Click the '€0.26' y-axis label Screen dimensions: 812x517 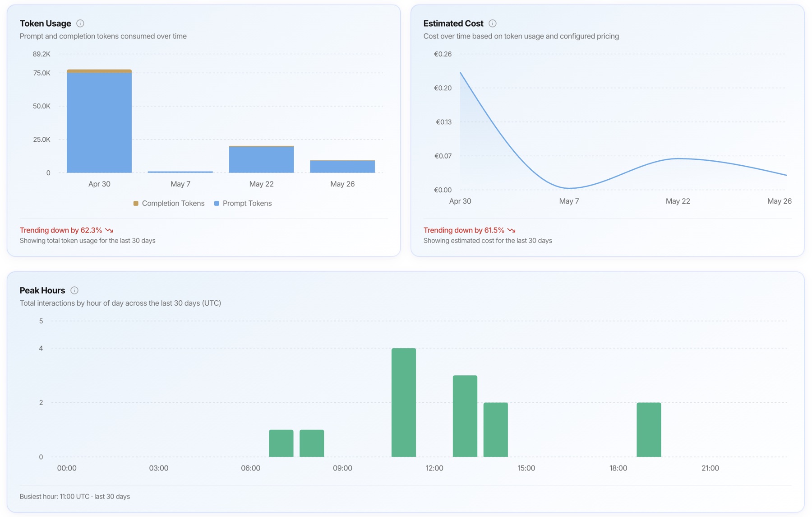pos(443,54)
